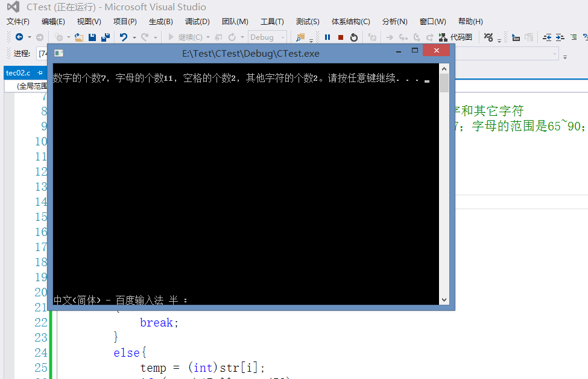Minimize the CTest.exe console window

pos(399,51)
